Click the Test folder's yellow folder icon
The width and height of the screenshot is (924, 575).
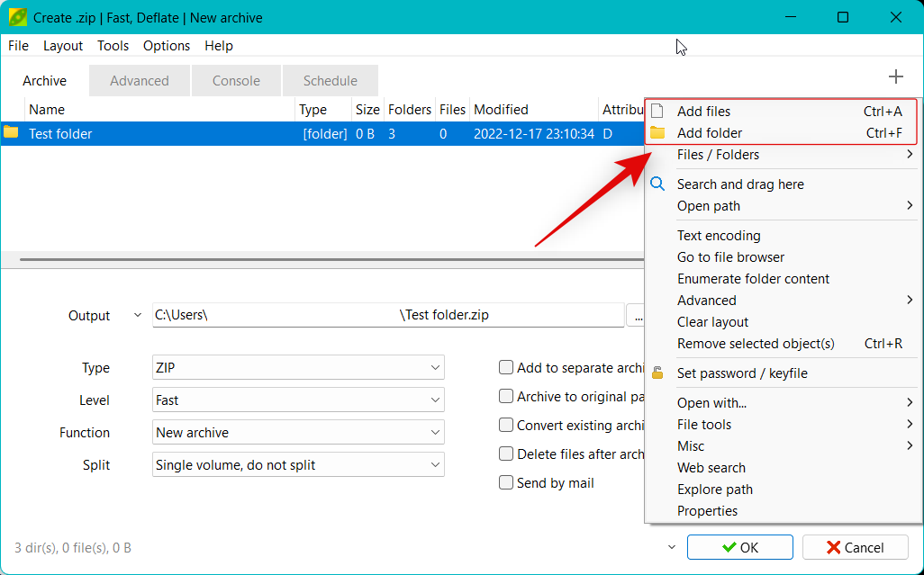(12, 133)
